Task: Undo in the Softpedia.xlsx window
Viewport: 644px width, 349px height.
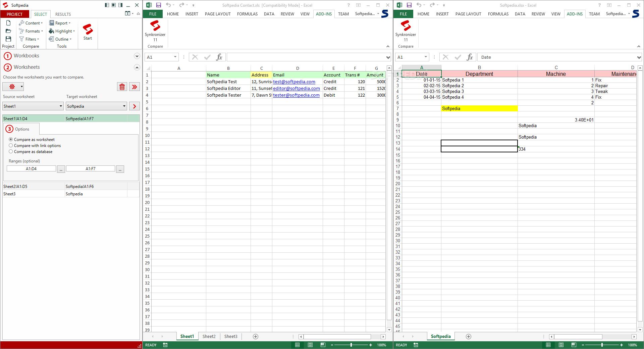Action: click(x=419, y=5)
